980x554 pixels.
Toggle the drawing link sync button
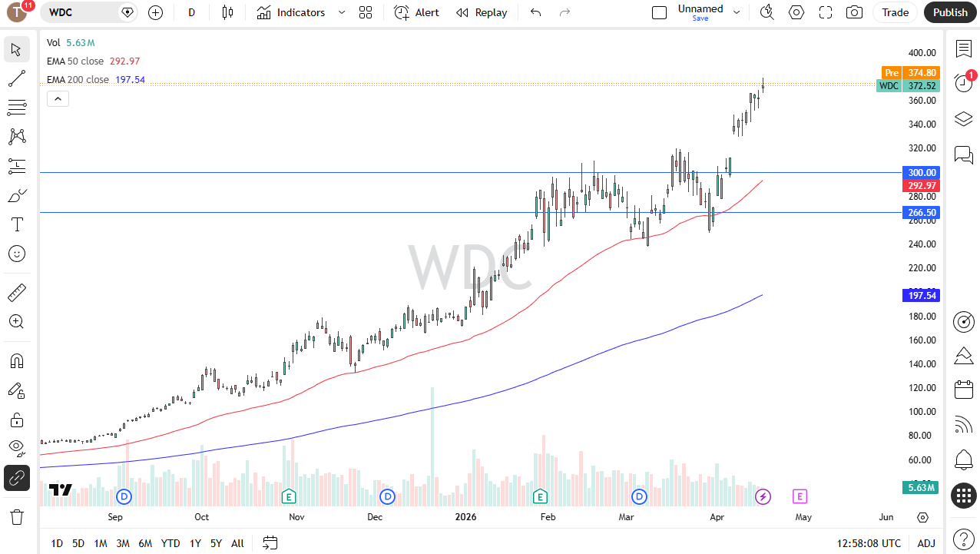click(x=17, y=478)
